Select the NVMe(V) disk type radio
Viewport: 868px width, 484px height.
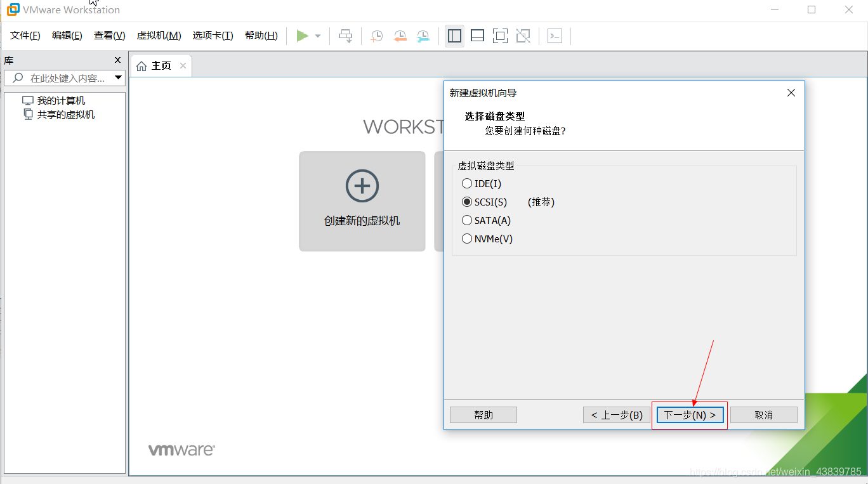pos(467,239)
